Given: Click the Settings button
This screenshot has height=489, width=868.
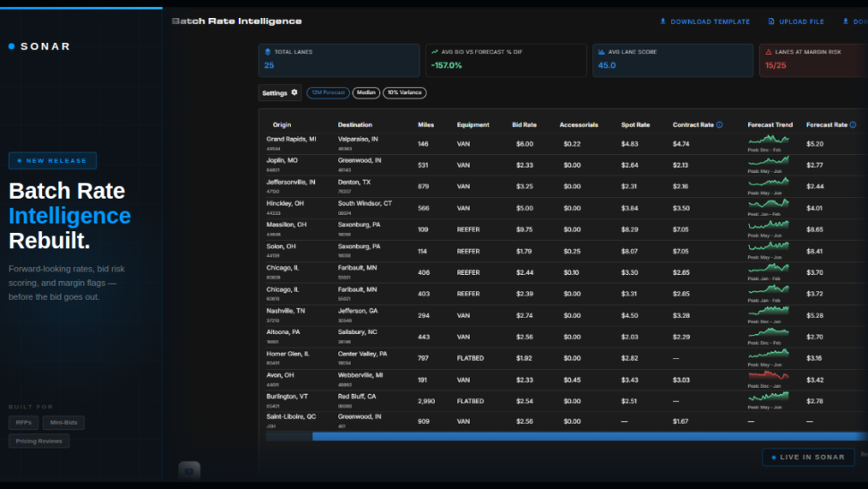Looking at the screenshot, I should pos(279,92).
